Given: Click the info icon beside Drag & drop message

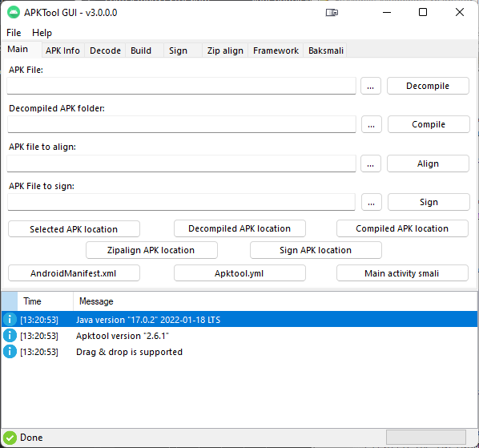Looking at the screenshot, I should coord(10,352).
